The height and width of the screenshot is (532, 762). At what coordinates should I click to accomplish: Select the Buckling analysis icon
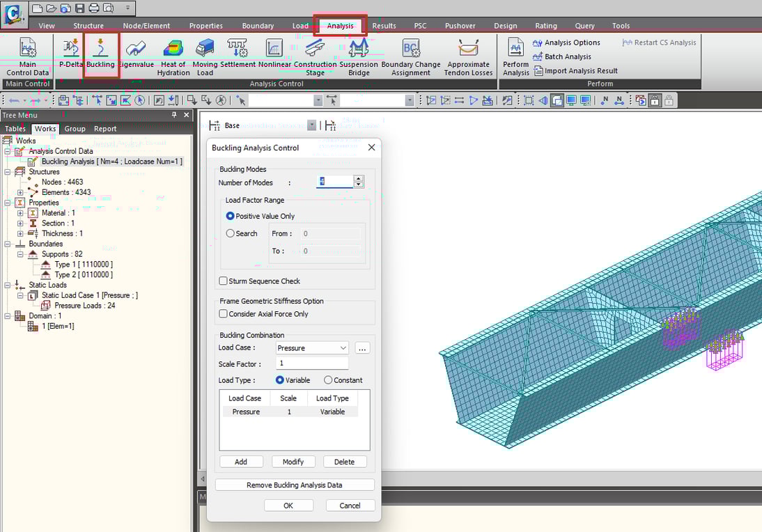coord(101,56)
